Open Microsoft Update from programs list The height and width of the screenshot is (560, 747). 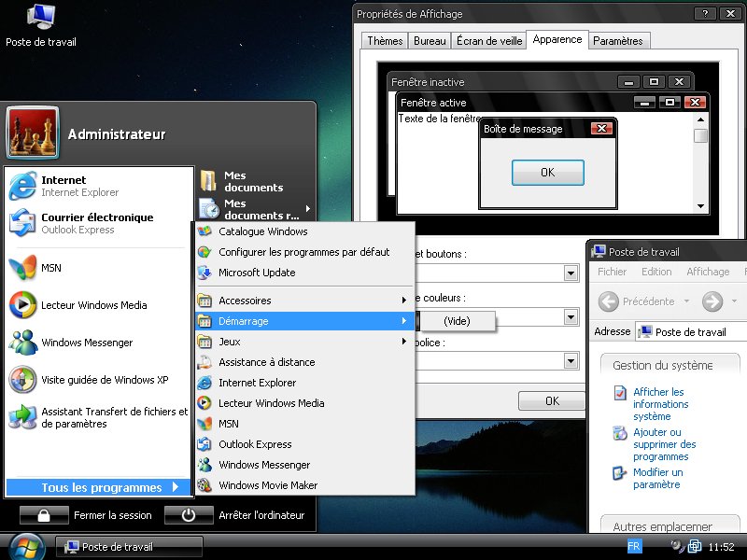point(257,273)
